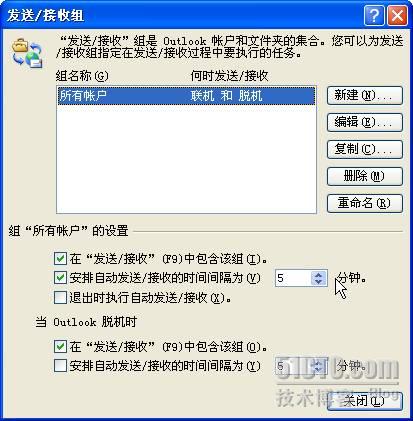Click the 删除(M) button

(x=365, y=176)
